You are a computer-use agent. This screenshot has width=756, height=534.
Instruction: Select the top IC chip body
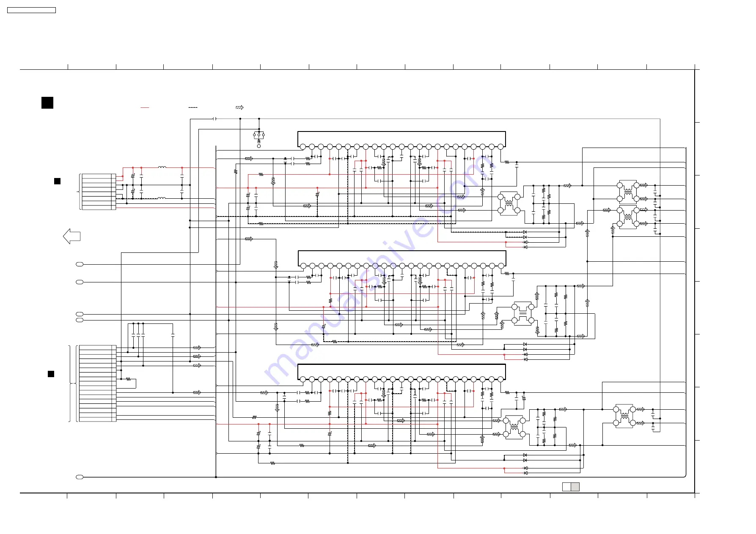tap(401, 139)
